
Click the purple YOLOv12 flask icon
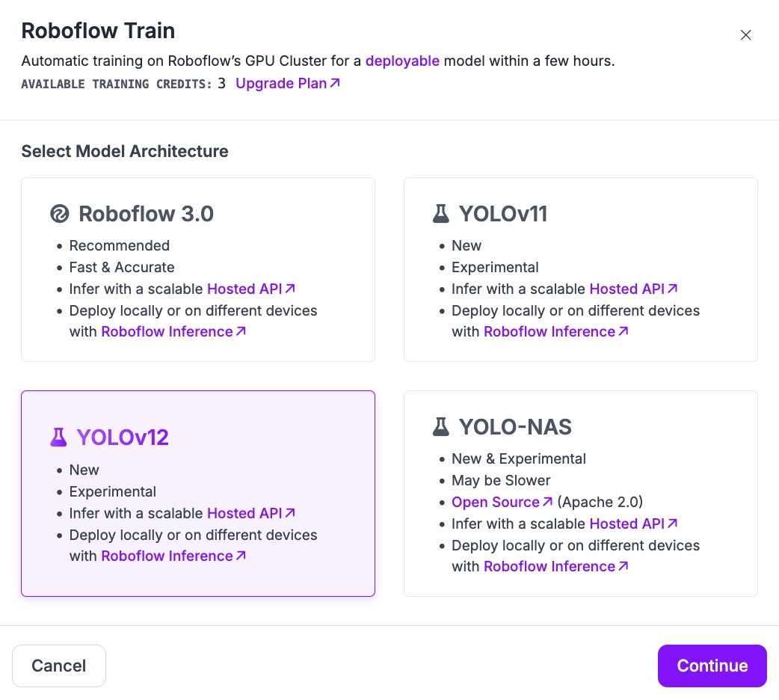58,437
